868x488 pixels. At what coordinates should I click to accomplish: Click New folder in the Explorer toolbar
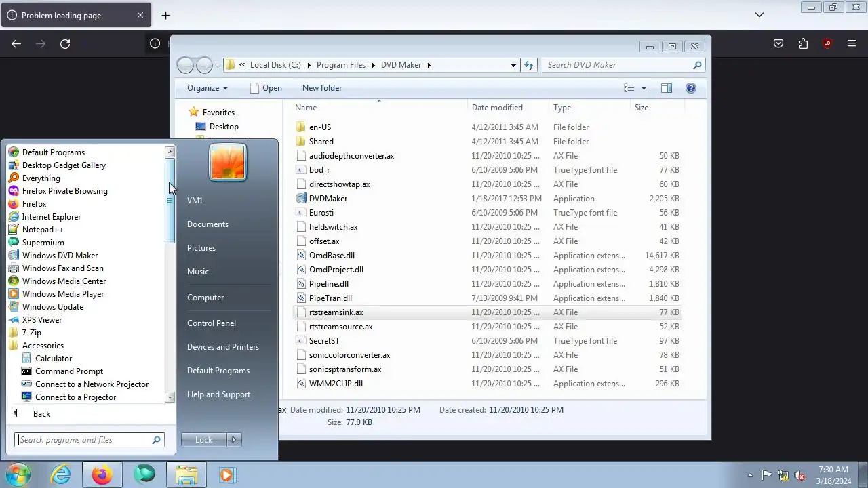click(322, 88)
